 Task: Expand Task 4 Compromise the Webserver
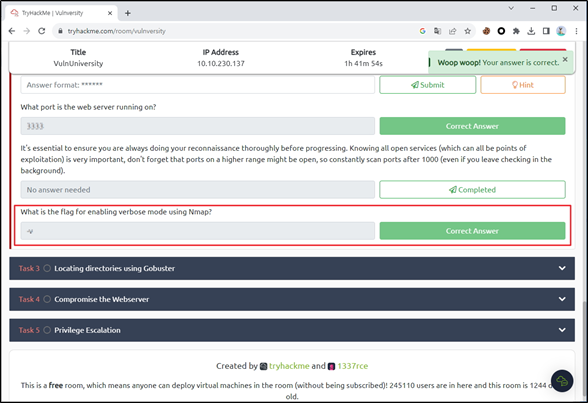click(292, 299)
